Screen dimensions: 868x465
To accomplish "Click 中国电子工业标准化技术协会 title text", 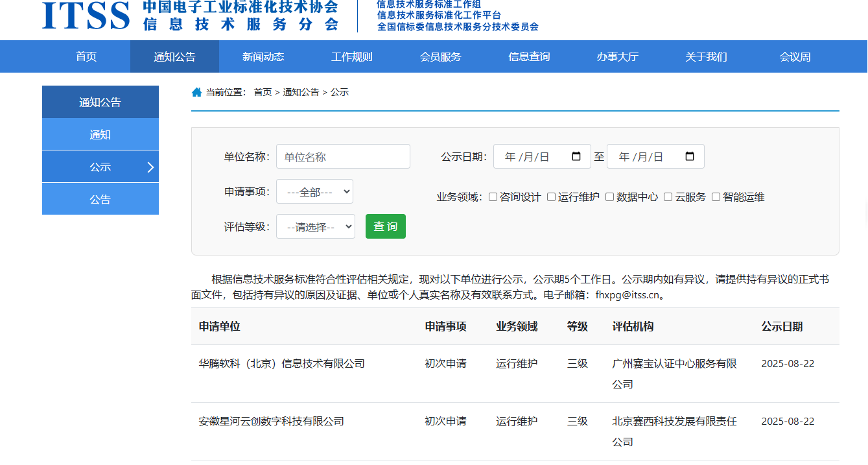I will click(240, 7).
